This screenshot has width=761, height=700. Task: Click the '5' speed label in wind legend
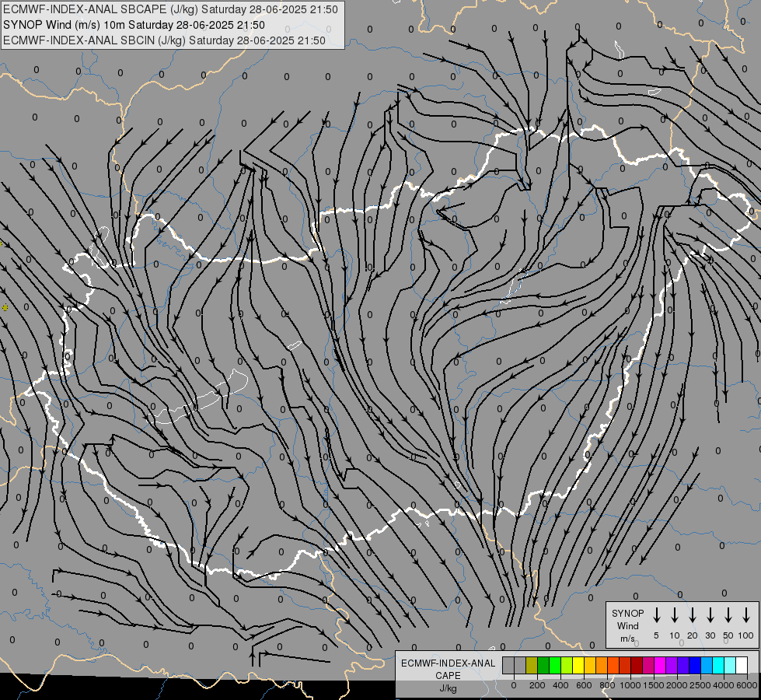pos(656,635)
